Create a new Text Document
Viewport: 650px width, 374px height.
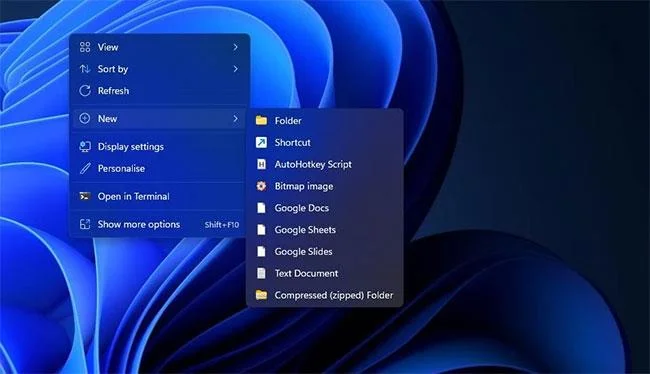pyautogui.click(x=325, y=273)
